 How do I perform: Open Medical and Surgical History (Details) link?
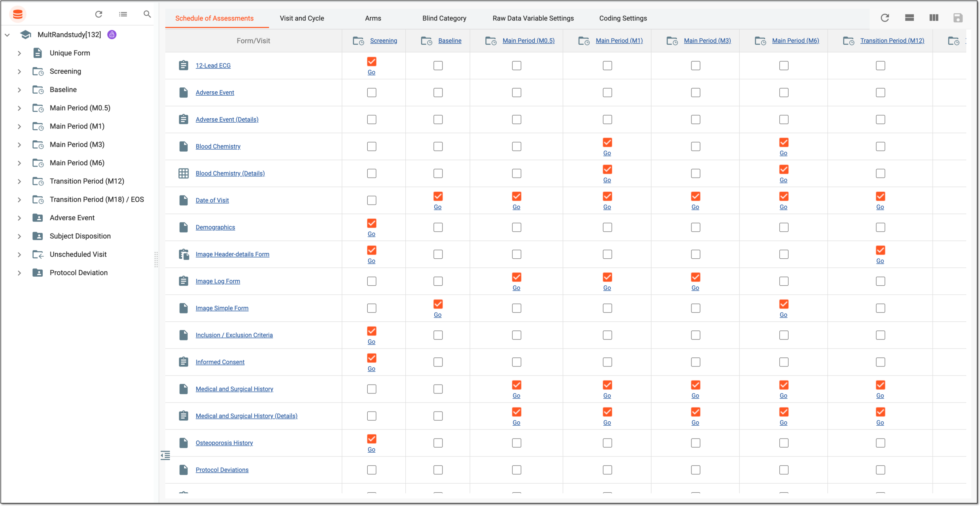pyautogui.click(x=247, y=416)
